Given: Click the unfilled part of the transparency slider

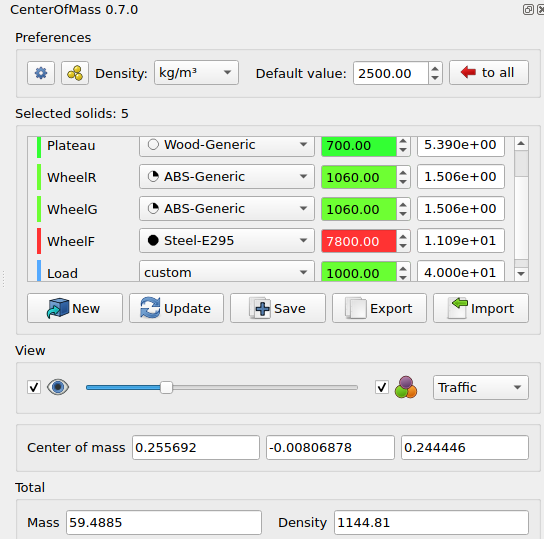Looking at the screenshot, I should pos(265,387).
